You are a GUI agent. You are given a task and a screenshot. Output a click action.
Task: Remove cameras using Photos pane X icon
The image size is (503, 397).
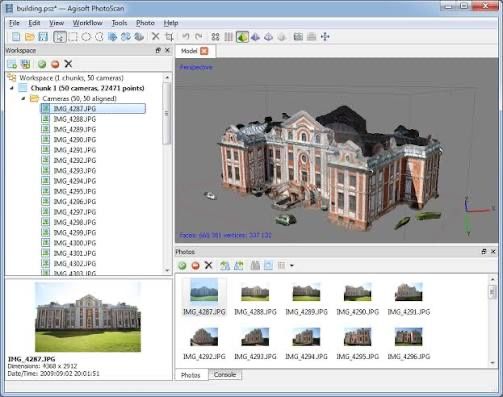pyautogui.click(x=209, y=265)
